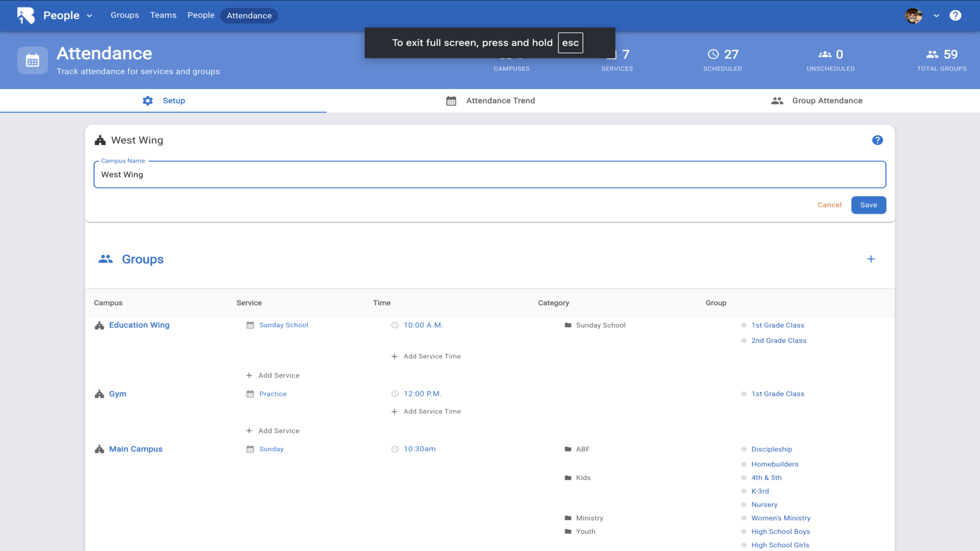The image size is (980, 551).
Task: Click the blue help icon in West Wing card
Action: [877, 140]
